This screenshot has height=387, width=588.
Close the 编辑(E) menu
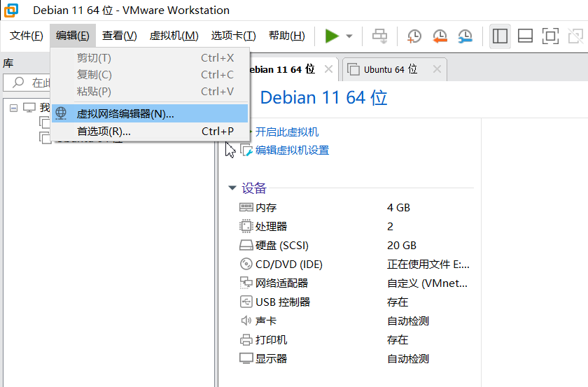click(73, 36)
